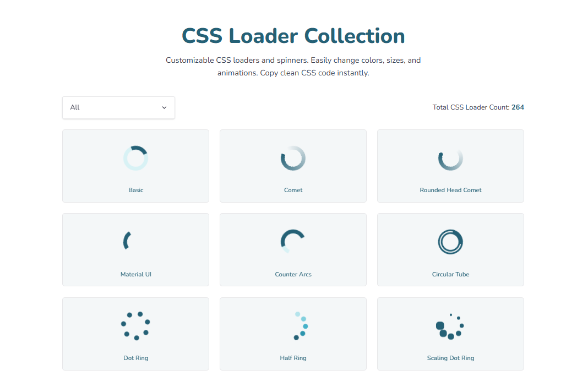Screen dimensions: 588x381
Task: Click the Comet loader animation
Action: pyautogui.click(x=293, y=157)
